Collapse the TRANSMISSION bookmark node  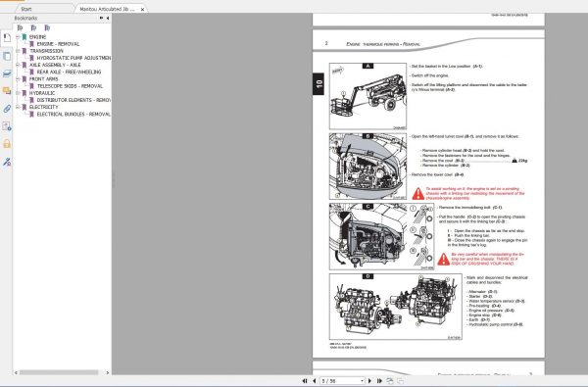(x=18, y=51)
